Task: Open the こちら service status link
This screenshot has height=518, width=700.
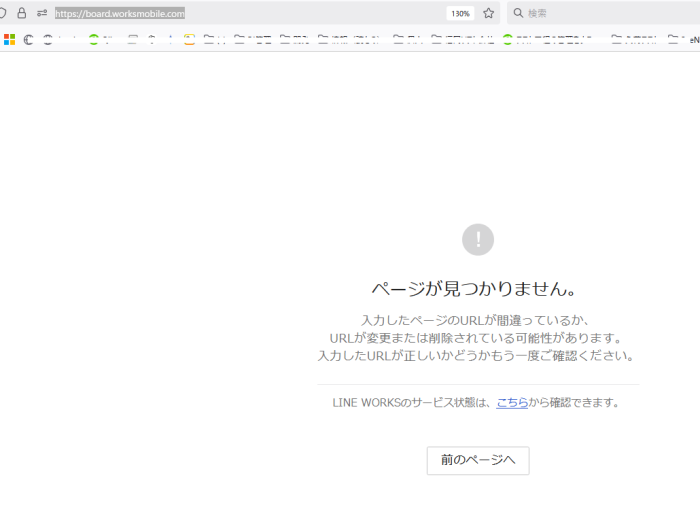Action: tap(512, 402)
